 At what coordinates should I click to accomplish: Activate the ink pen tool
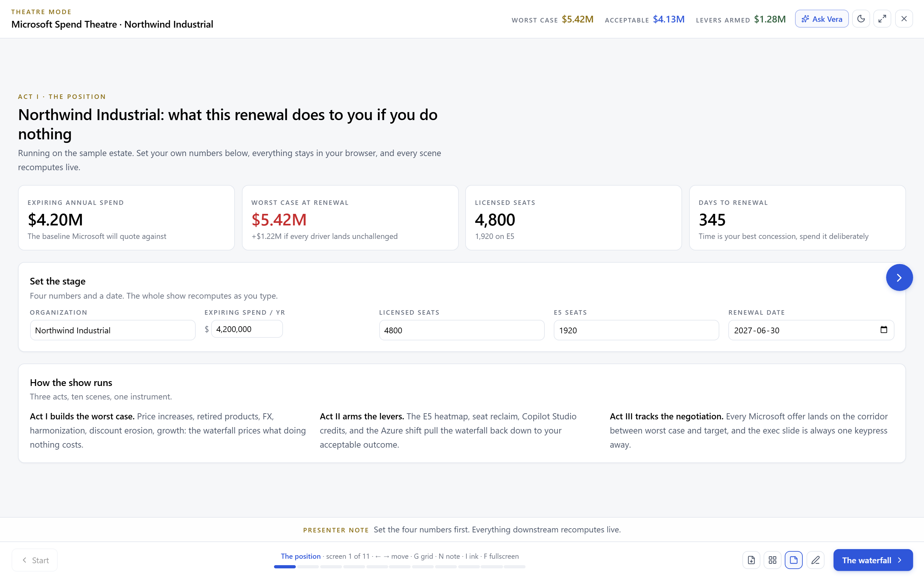(815, 560)
